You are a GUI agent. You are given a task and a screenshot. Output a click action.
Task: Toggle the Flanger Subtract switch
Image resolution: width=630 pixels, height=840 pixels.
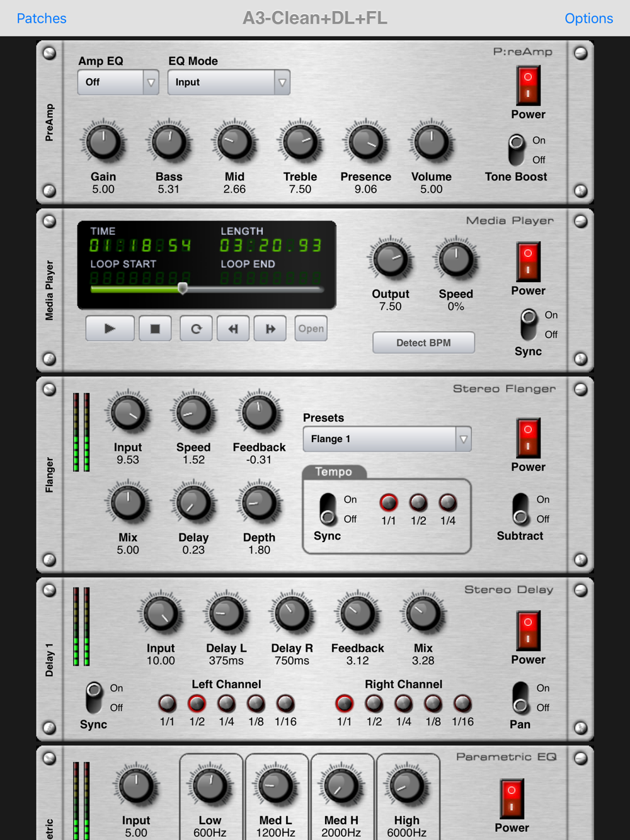pos(520,509)
